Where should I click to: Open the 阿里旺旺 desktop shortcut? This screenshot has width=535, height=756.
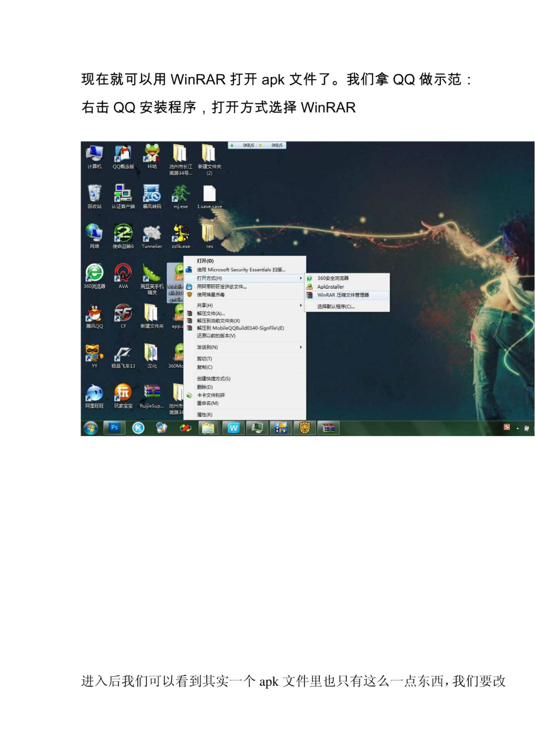pyautogui.click(x=94, y=394)
